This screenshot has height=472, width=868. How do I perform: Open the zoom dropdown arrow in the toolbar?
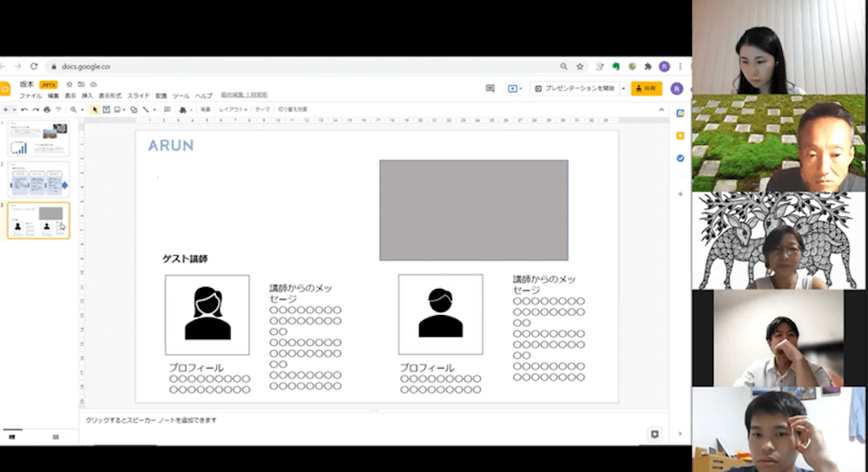[82, 109]
